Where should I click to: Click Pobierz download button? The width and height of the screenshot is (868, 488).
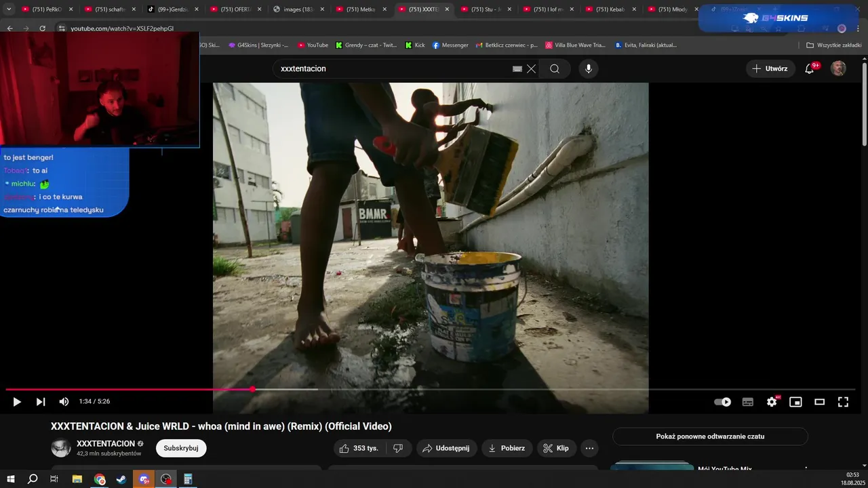[x=507, y=448]
